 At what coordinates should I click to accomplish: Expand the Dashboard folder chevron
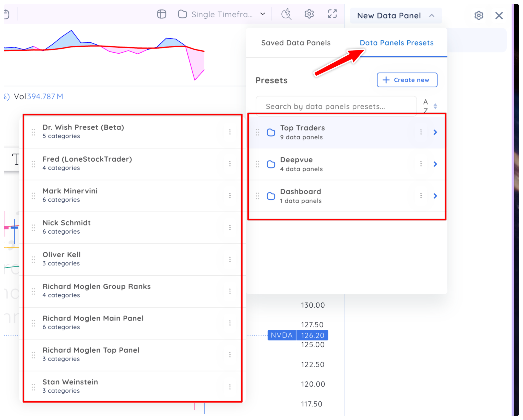tap(435, 196)
